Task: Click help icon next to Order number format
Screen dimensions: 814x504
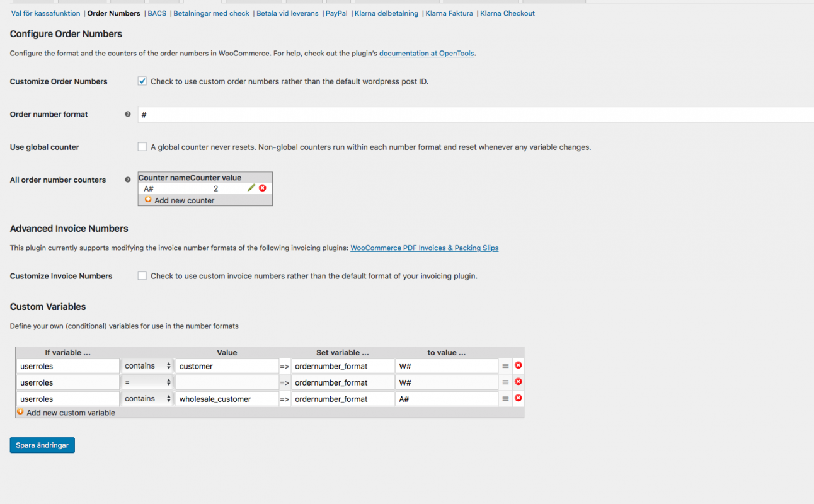Action: pos(128,114)
